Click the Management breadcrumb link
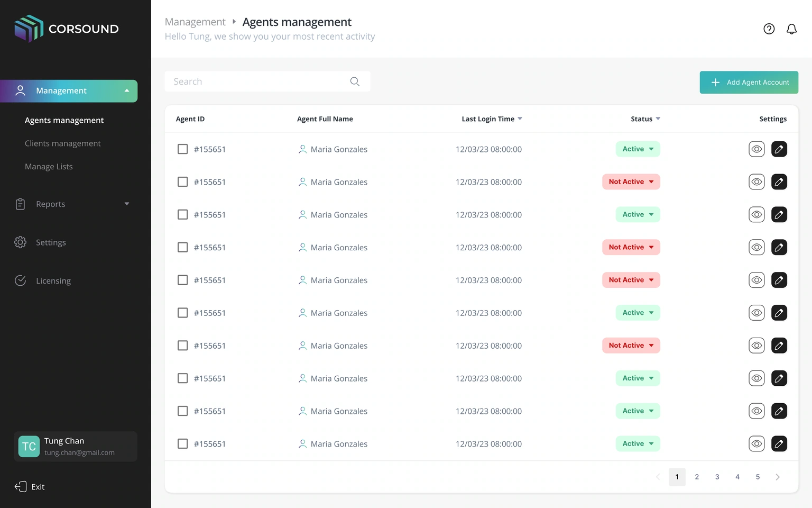 point(195,22)
